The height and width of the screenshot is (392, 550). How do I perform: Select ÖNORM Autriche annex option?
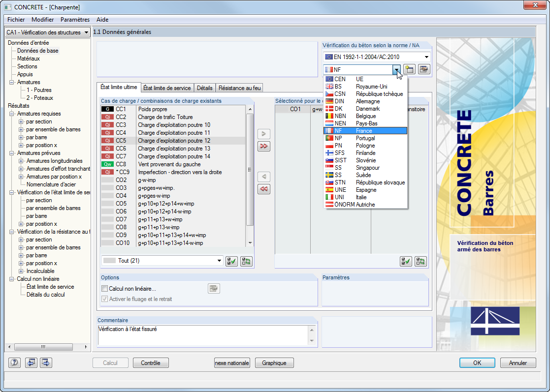click(365, 205)
